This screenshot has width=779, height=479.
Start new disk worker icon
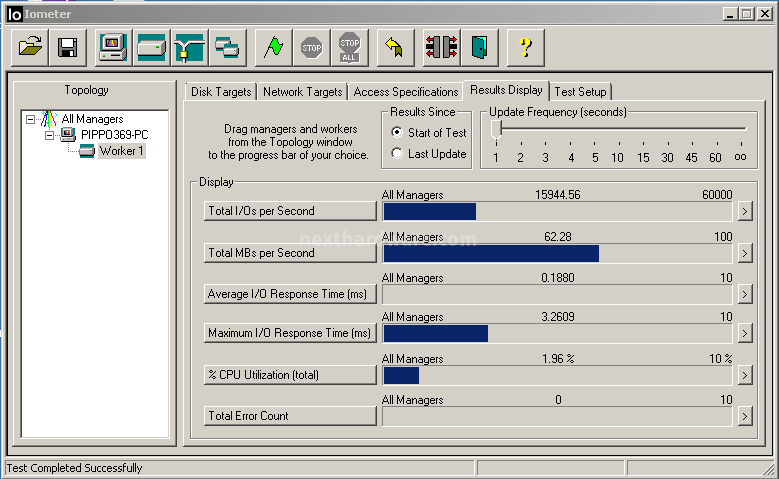[152, 48]
